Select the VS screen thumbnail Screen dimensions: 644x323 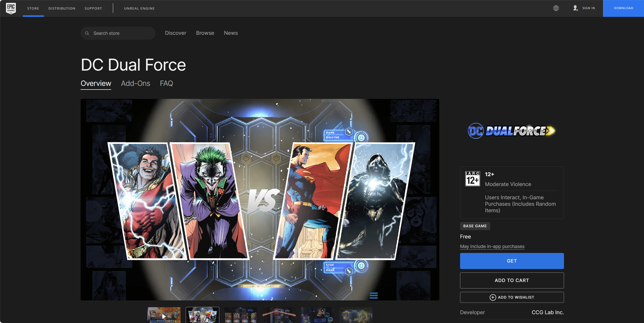(x=202, y=315)
